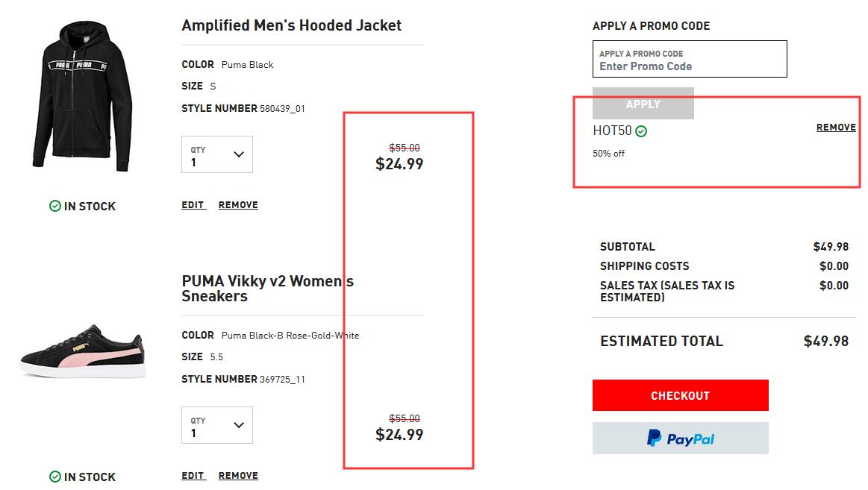
Task: Remove the HOT50 promo code
Action: point(836,128)
